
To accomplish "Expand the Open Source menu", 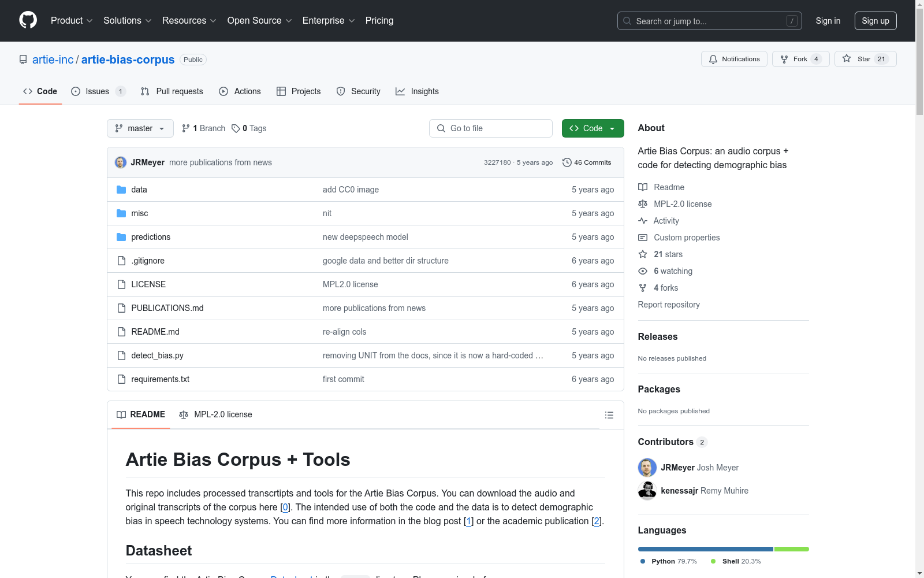I will pyautogui.click(x=260, y=21).
